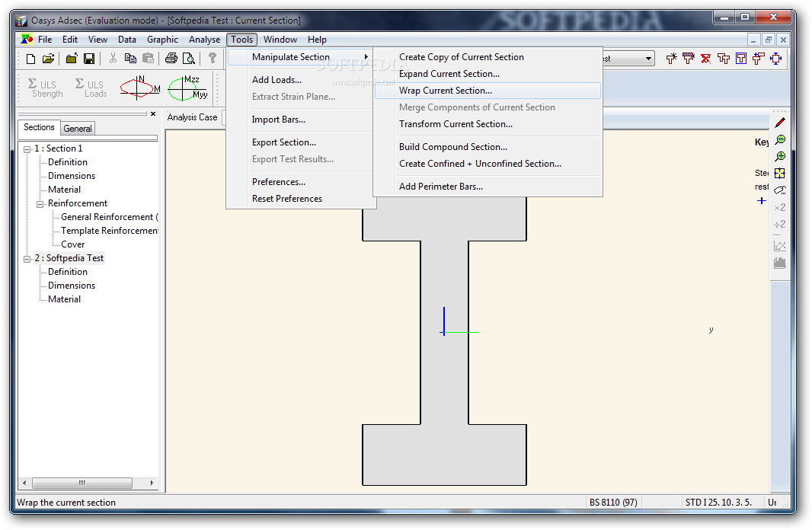This screenshot has width=812, height=530.
Task: Save with the floppy disk icon
Action: coord(89,59)
